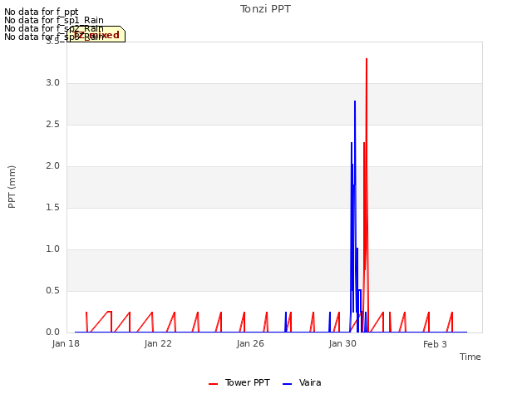532x399 pixels.
Task: Click the 'No data for f_sp1_Rain' message
Action: [x=54, y=20]
